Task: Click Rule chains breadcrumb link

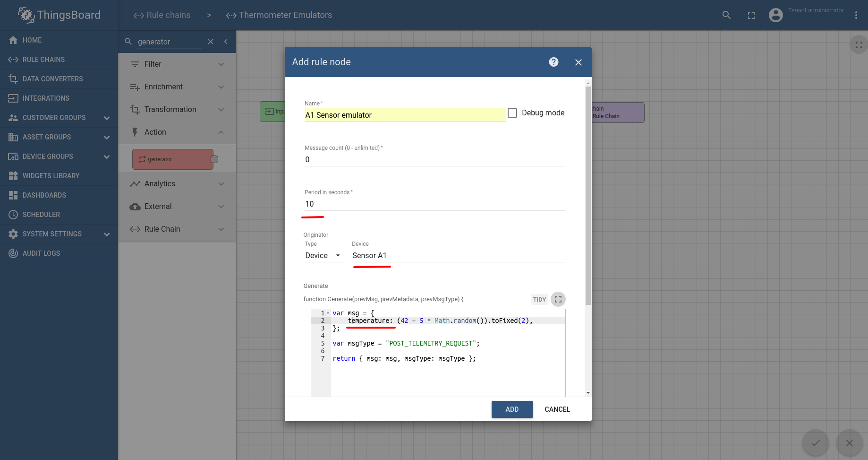Action: tap(162, 15)
